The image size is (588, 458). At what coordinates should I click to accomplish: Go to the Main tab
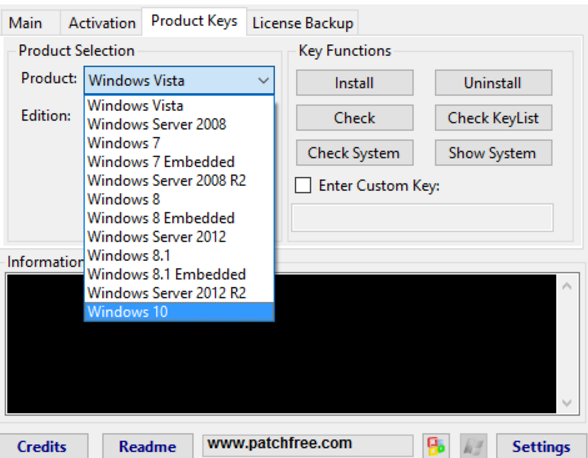[x=26, y=23]
